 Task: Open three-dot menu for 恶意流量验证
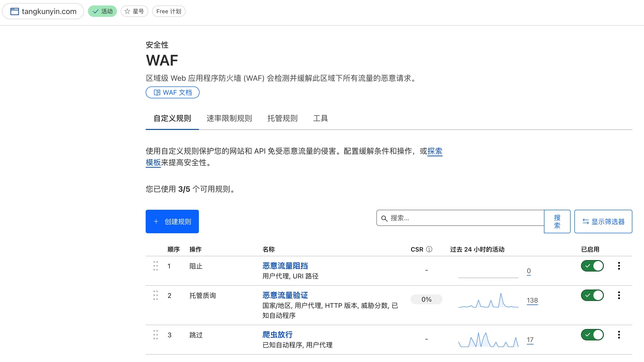619,295
